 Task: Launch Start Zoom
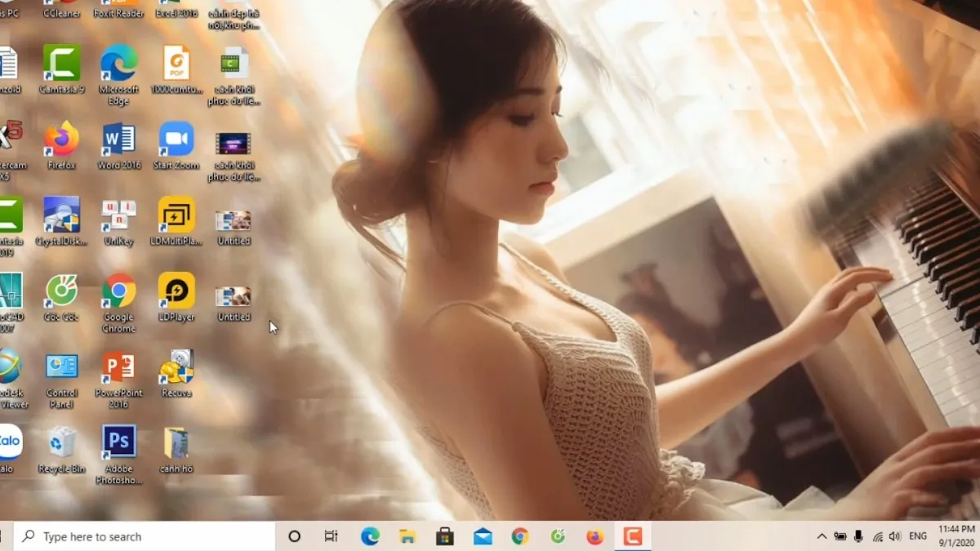176,139
